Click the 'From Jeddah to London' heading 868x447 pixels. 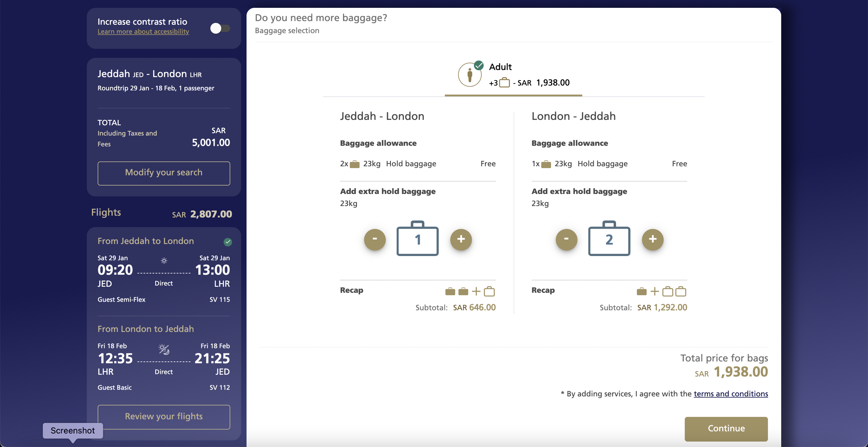(146, 241)
